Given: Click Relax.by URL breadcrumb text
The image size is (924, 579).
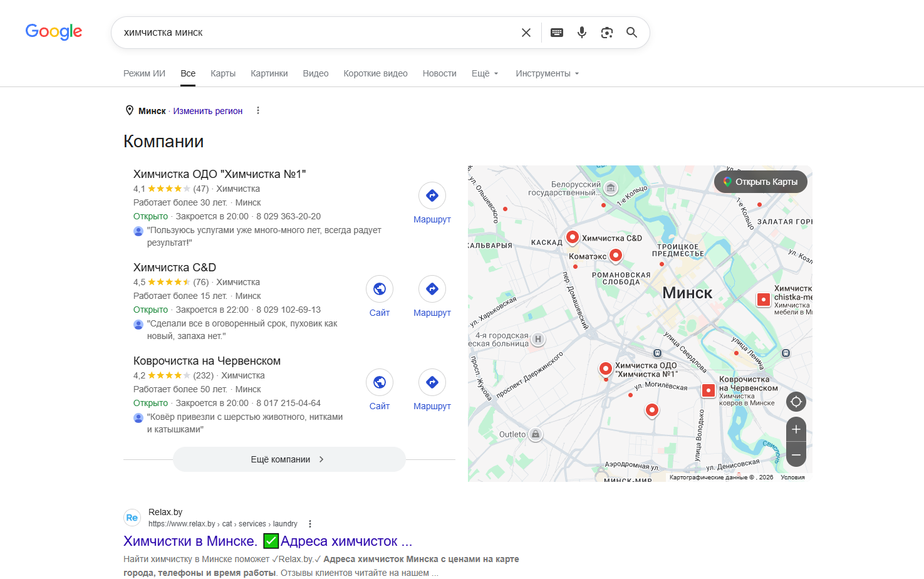Looking at the screenshot, I should [223, 524].
